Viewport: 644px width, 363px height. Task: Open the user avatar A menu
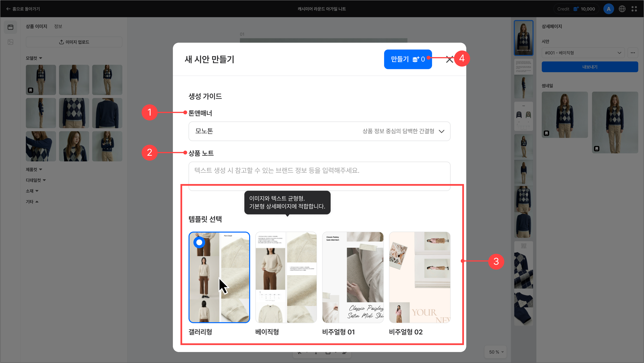pos(609,9)
